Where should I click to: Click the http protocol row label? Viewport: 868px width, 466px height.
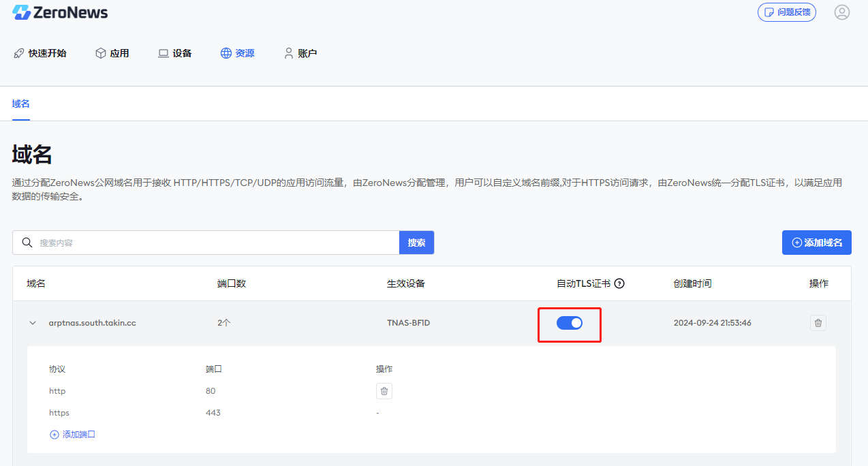pos(57,391)
